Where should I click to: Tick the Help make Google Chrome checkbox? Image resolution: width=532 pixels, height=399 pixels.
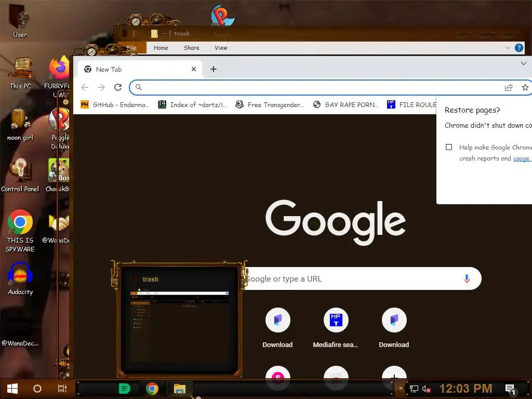(x=449, y=147)
